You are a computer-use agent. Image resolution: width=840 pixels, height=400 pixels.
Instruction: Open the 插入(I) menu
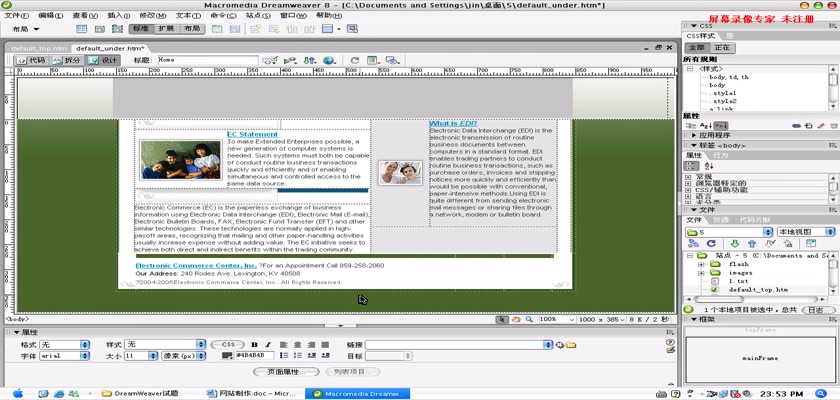(119, 16)
